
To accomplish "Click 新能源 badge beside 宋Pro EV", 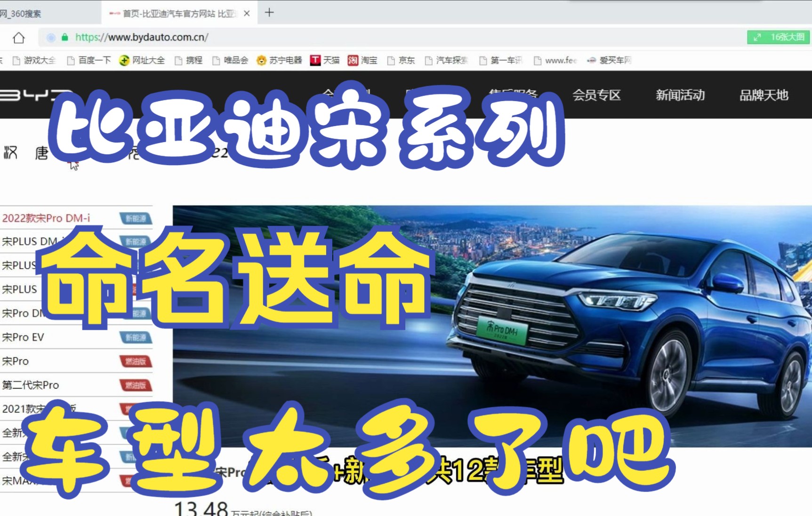I will pyautogui.click(x=136, y=337).
